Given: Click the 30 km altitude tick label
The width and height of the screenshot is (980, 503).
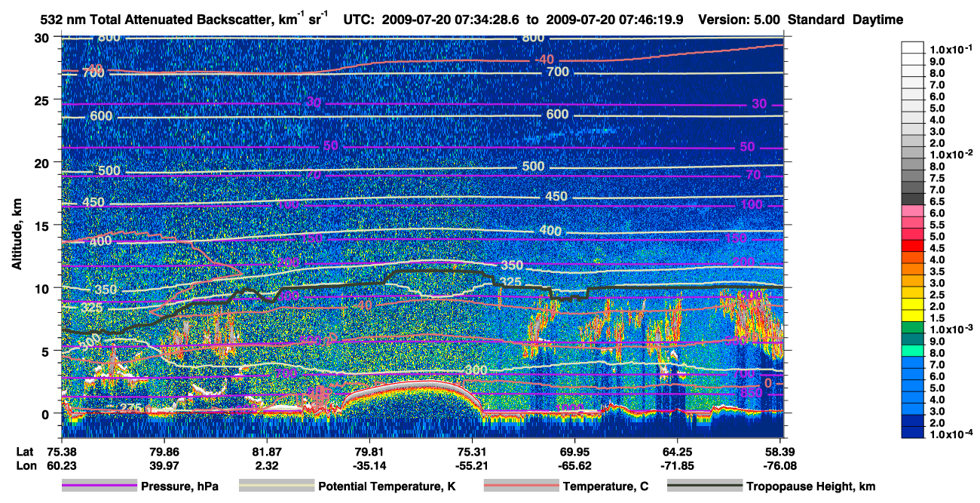Looking at the screenshot, I should [43, 38].
